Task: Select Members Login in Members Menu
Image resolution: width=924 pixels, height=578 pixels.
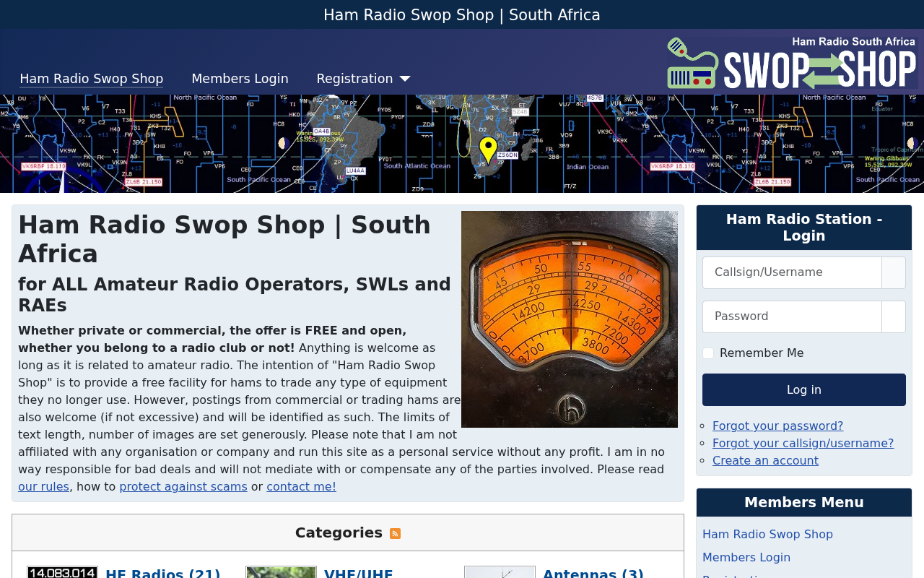Action: (x=746, y=558)
